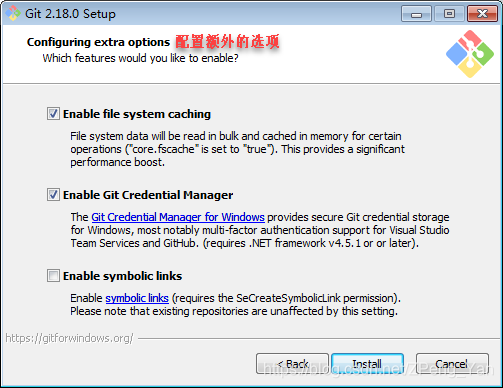Toggle the Enable Git Credential Manager checkbox

(53, 195)
